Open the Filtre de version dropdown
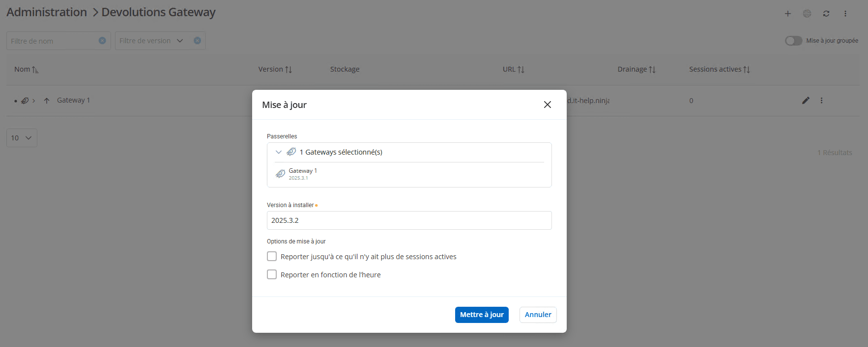Screen dimensions: 868x347 [180, 41]
